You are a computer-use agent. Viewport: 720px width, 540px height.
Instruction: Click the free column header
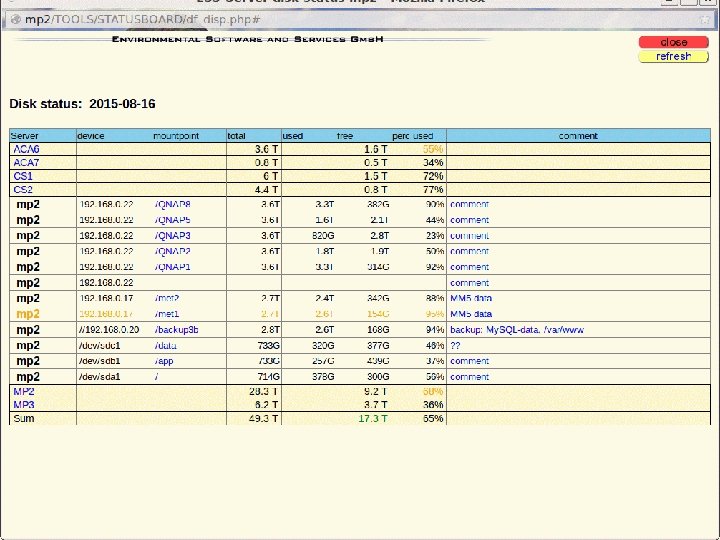(x=345, y=136)
